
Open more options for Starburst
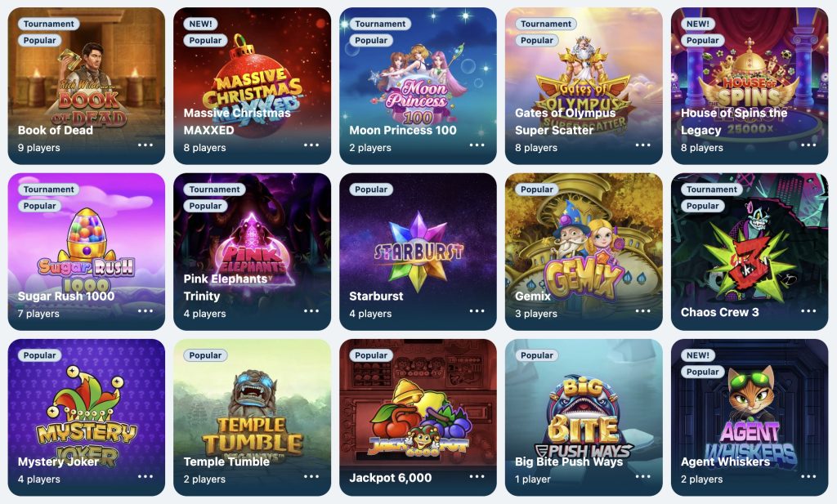pos(477,311)
